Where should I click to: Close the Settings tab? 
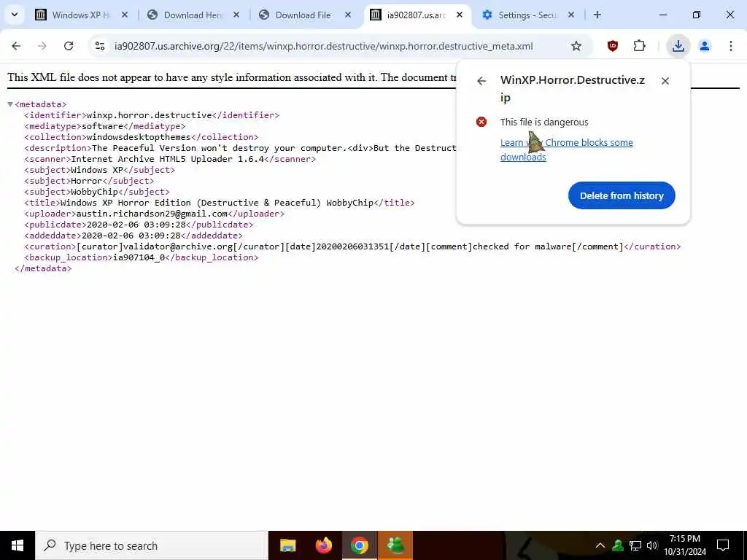pos(570,15)
